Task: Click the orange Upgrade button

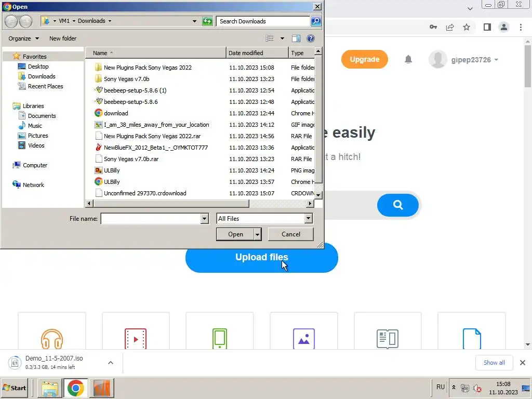Action: pyautogui.click(x=364, y=59)
